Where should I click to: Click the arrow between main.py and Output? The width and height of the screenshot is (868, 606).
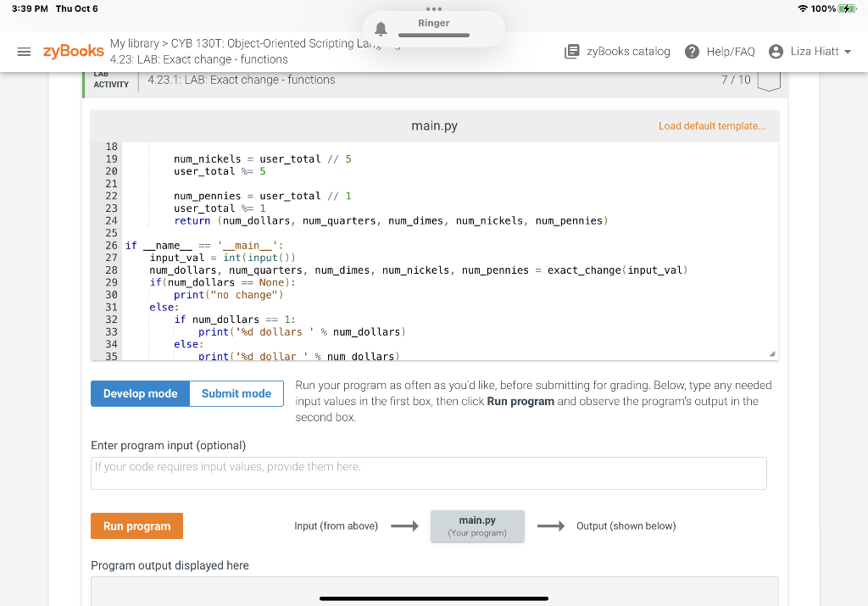tap(550, 525)
